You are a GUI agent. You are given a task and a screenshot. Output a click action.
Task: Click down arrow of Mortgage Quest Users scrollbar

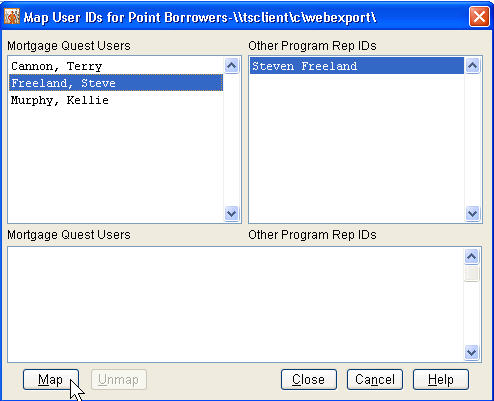click(x=231, y=213)
